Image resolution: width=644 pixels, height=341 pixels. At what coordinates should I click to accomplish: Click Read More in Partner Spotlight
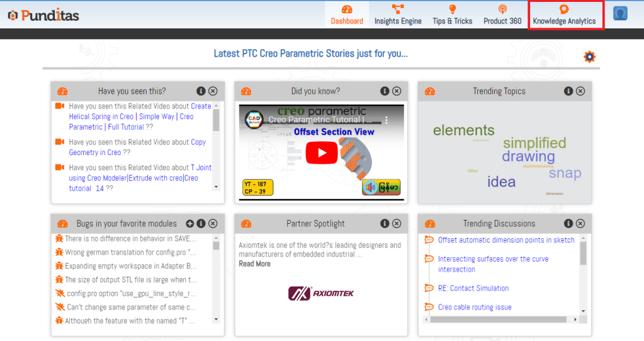click(254, 264)
